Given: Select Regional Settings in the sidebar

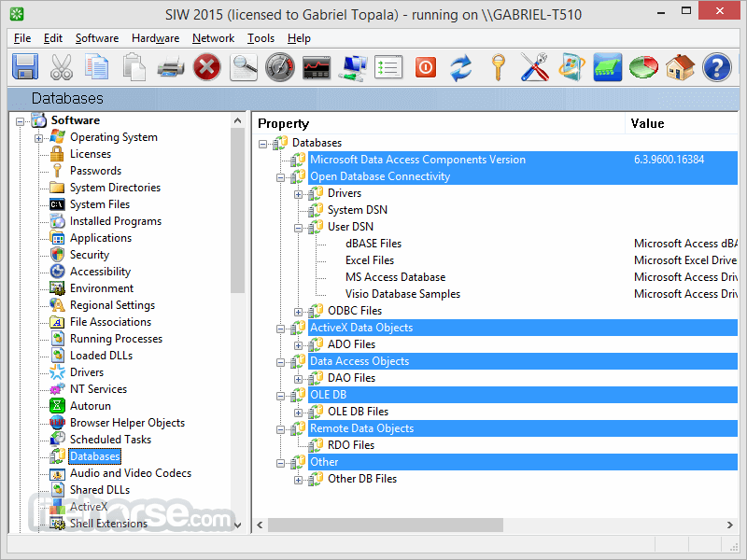Looking at the screenshot, I should tap(112, 305).
